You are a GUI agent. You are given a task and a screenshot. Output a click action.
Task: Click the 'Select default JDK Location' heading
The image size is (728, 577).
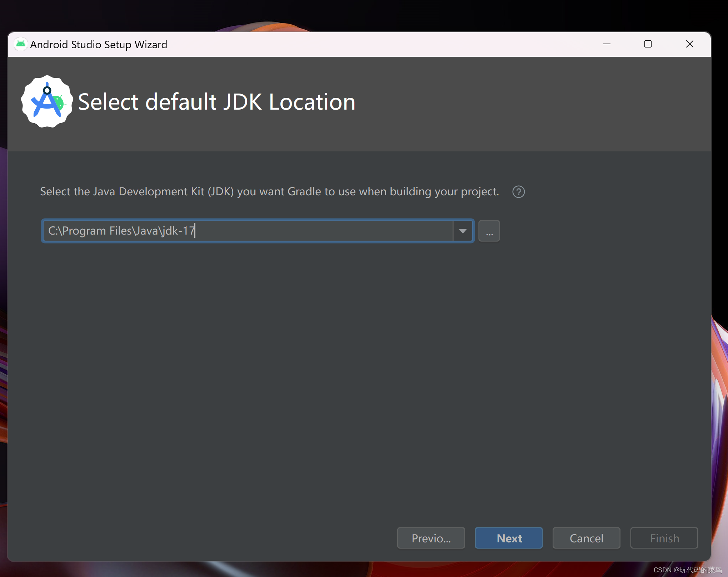click(x=216, y=102)
